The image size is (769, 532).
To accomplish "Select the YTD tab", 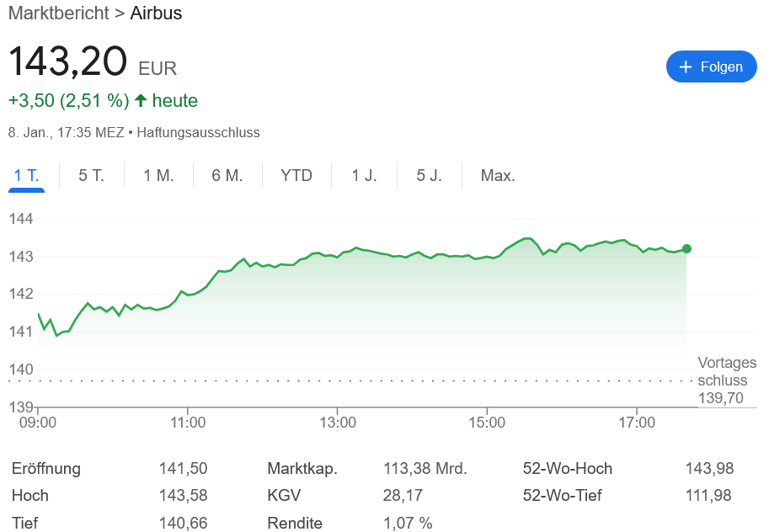I will (x=296, y=175).
